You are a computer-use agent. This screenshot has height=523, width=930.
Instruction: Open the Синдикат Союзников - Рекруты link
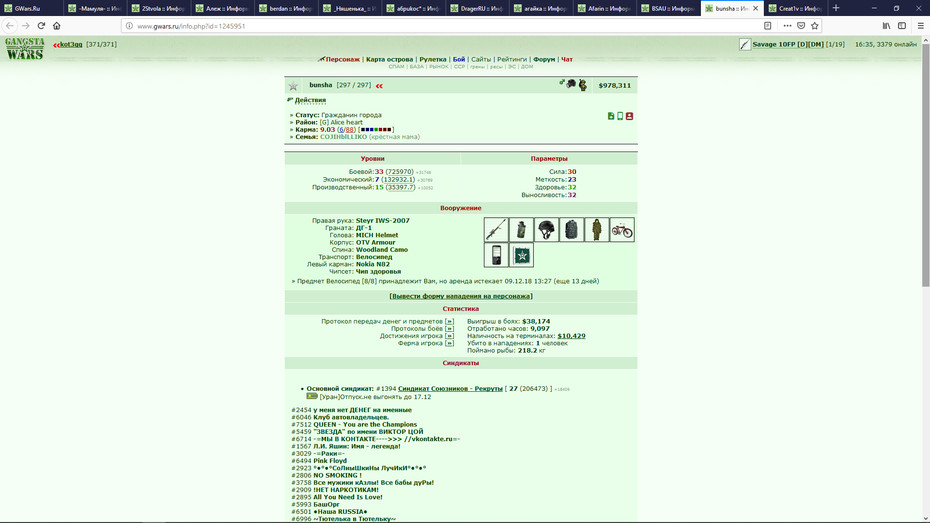(x=450, y=389)
